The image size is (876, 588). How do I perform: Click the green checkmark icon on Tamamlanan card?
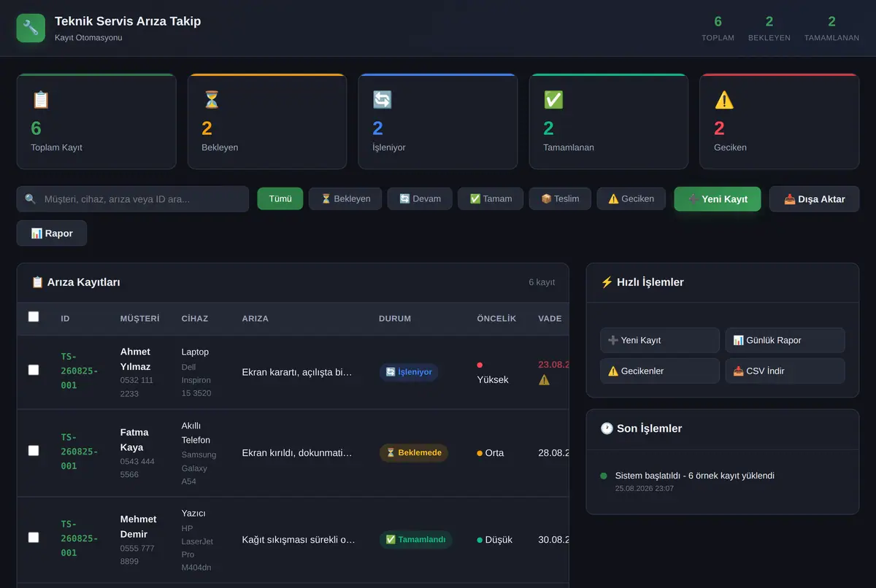tap(553, 100)
